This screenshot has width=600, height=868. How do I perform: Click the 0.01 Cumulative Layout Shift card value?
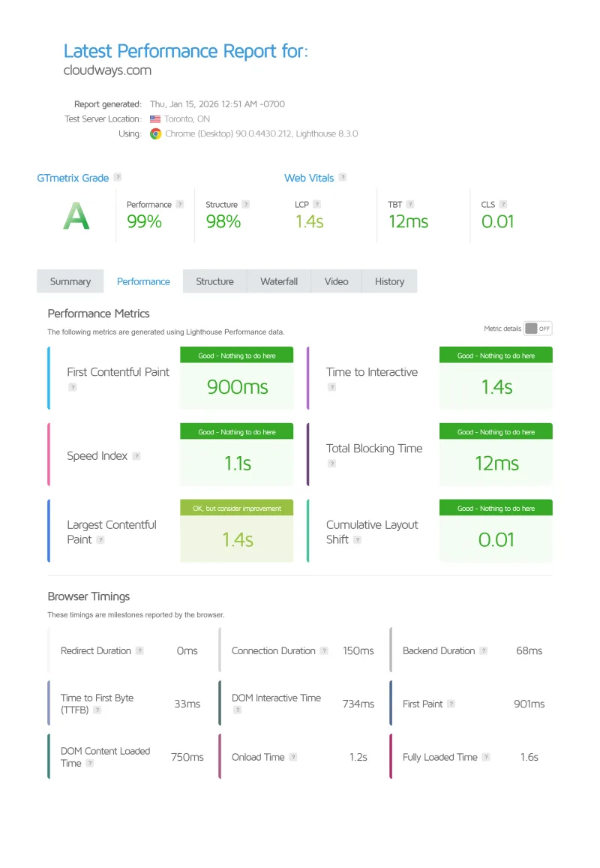(496, 539)
